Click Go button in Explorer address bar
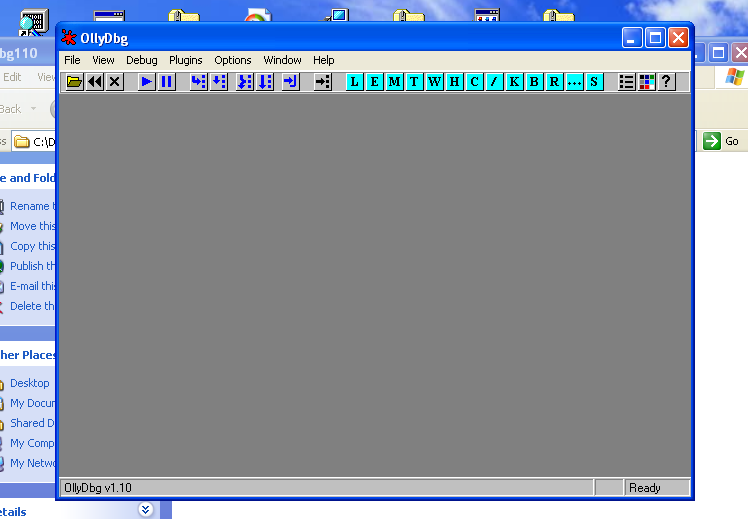This screenshot has width=748, height=519. click(x=721, y=141)
